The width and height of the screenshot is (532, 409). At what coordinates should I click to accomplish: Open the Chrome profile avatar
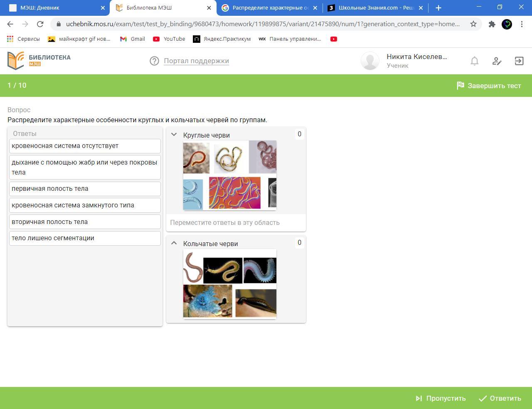pyautogui.click(x=507, y=24)
